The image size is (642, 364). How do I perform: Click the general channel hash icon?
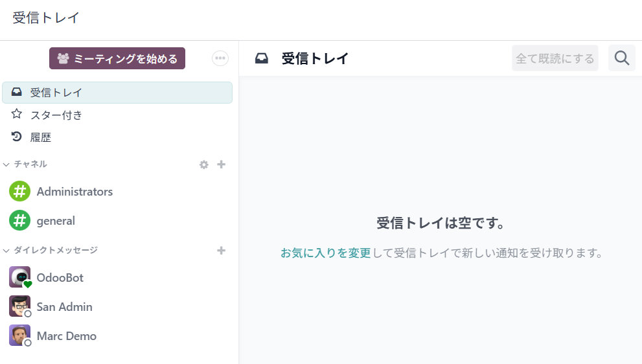(20, 221)
